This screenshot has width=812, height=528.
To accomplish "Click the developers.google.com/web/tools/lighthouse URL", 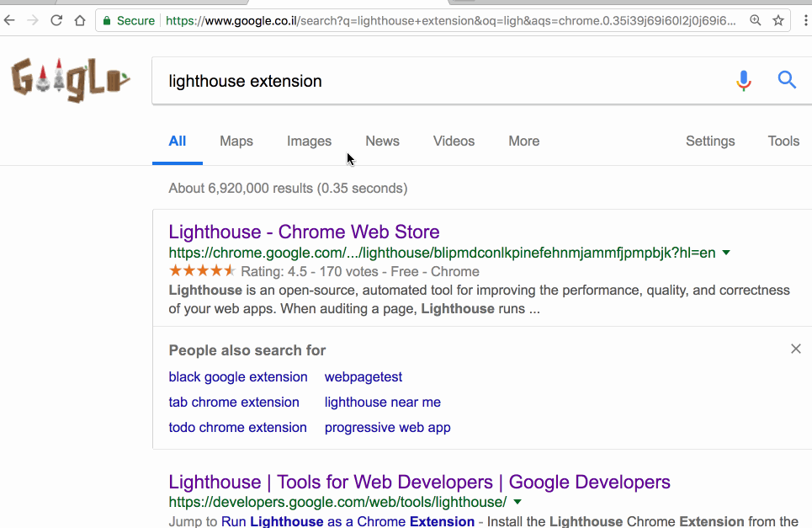I will coord(337,502).
